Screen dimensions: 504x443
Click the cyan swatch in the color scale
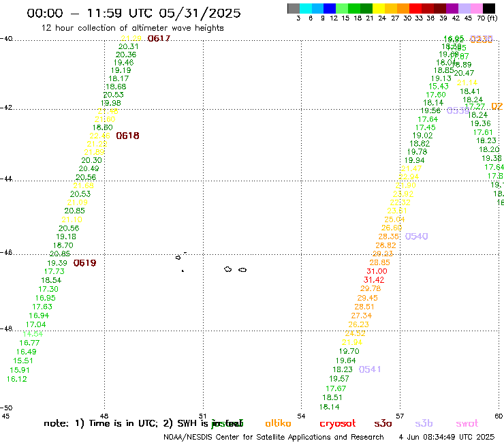click(x=306, y=8)
